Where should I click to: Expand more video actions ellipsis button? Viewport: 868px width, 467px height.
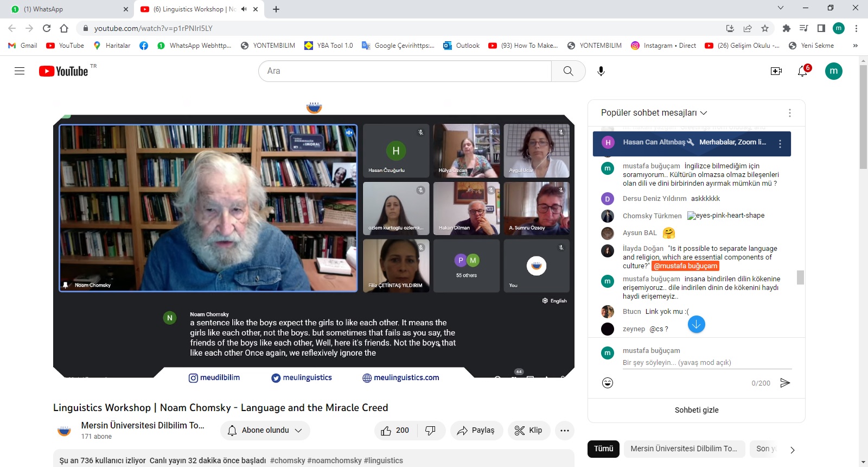(x=565, y=431)
